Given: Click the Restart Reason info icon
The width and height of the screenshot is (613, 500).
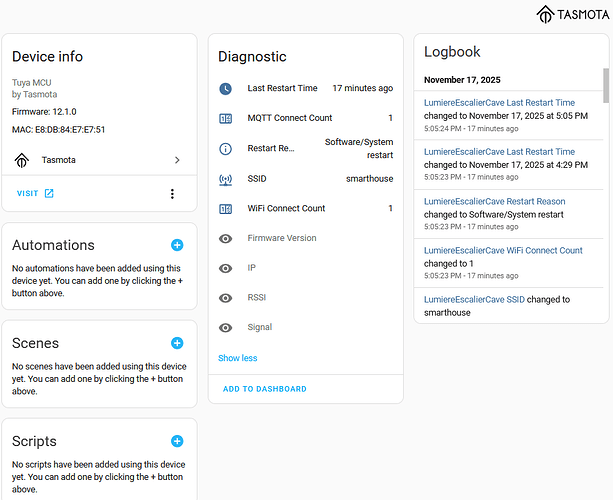Looking at the screenshot, I should pos(226,149).
